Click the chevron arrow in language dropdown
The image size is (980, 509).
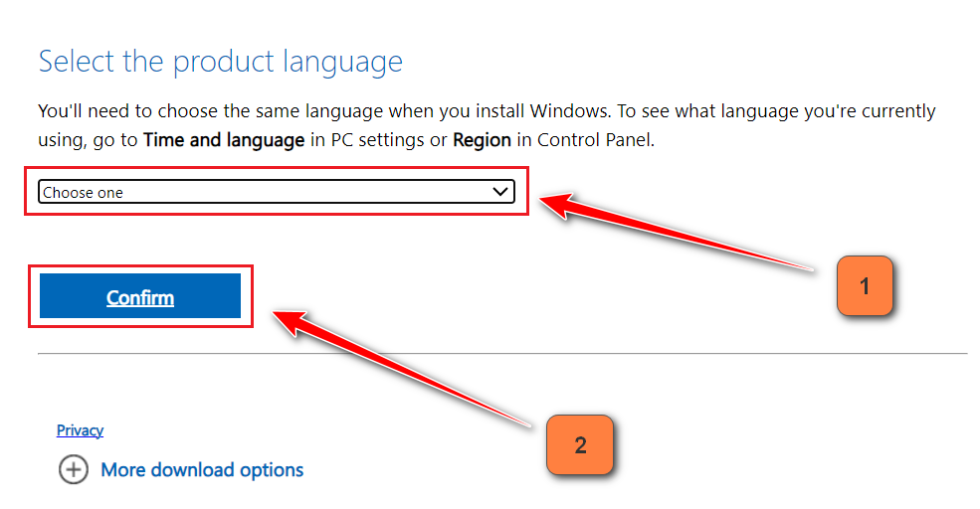pyautogui.click(x=500, y=192)
